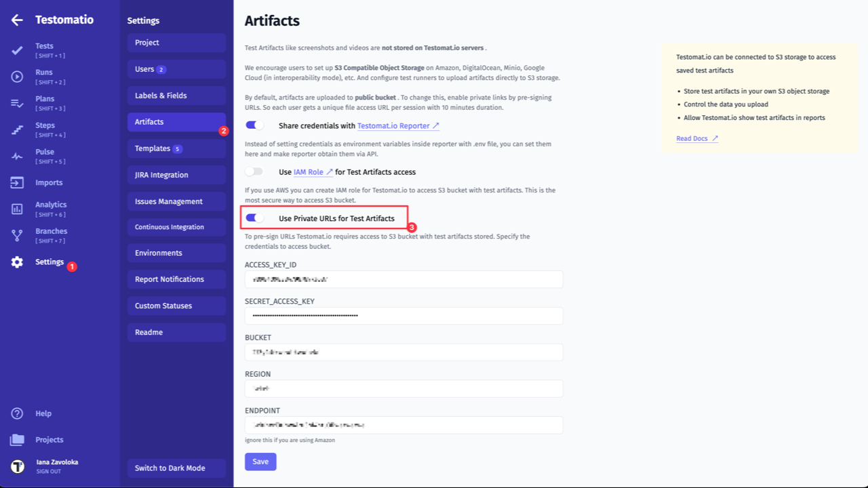
Task: Open the Templates settings section
Action: coord(176,148)
